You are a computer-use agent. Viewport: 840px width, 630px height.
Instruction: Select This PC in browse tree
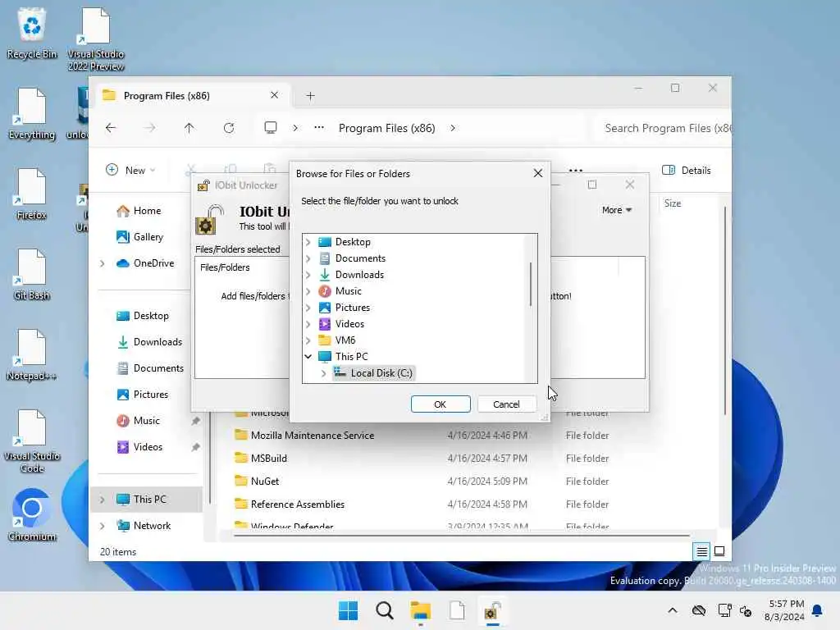coord(351,356)
